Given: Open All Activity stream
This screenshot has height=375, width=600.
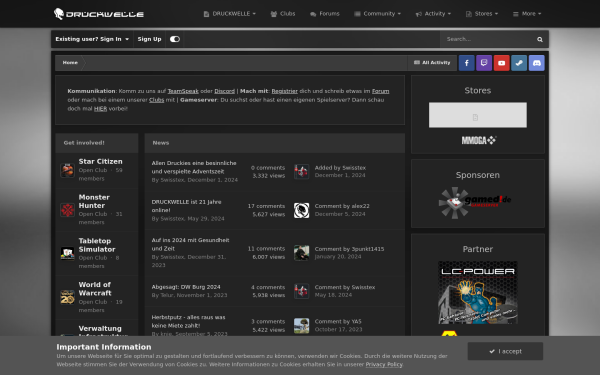Looking at the screenshot, I should (432, 63).
